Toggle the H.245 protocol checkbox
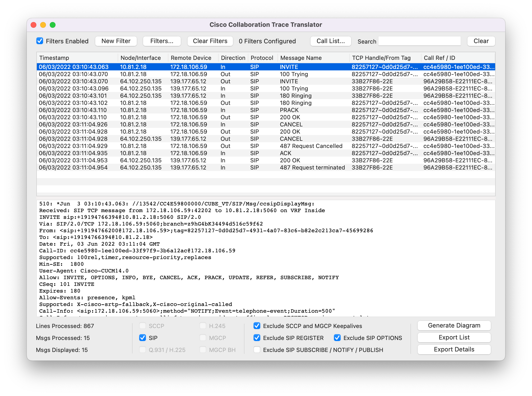 coord(203,326)
